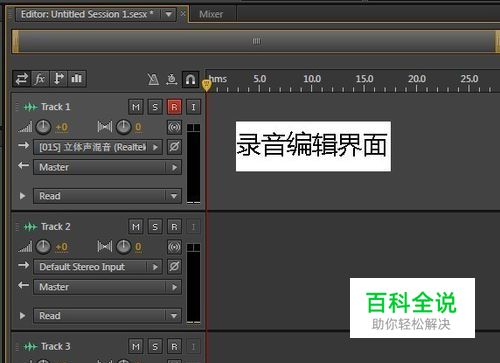Toggle Sum to Mono on Track 2
This screenshot has height=363, width=500.
(174, 247)
